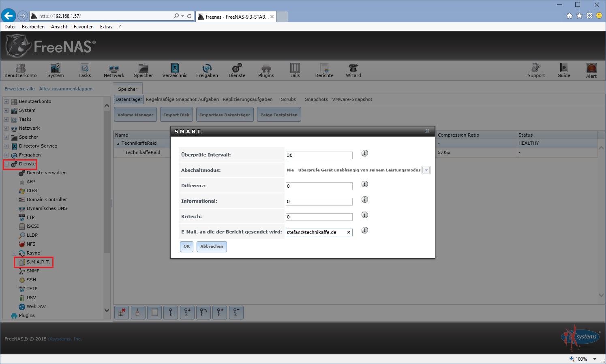Select Dienste verwalten tree item
The width and height of the screenshot is (606, 364).
[46, 173]
